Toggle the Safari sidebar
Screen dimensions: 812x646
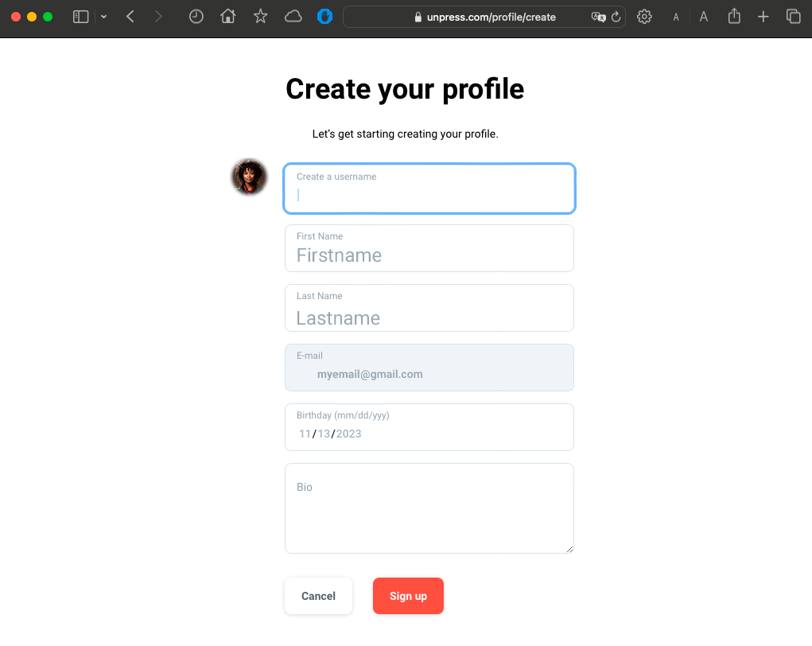[80, 16]
